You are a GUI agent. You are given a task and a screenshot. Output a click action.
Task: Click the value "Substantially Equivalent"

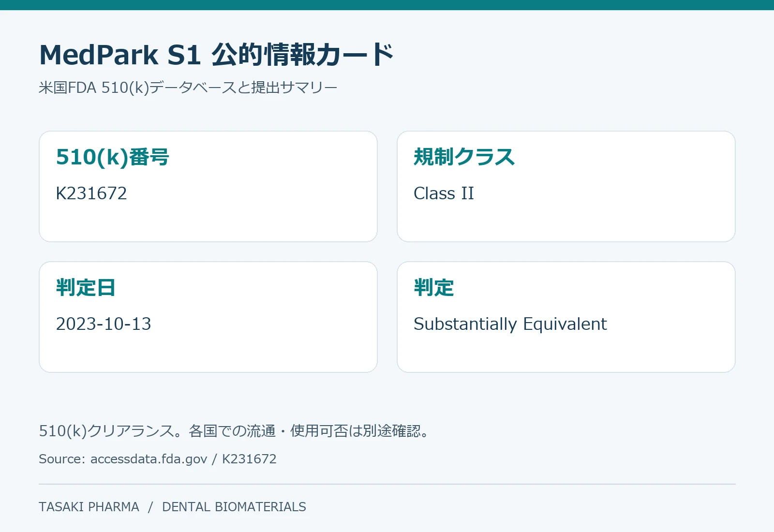[510, 324]
